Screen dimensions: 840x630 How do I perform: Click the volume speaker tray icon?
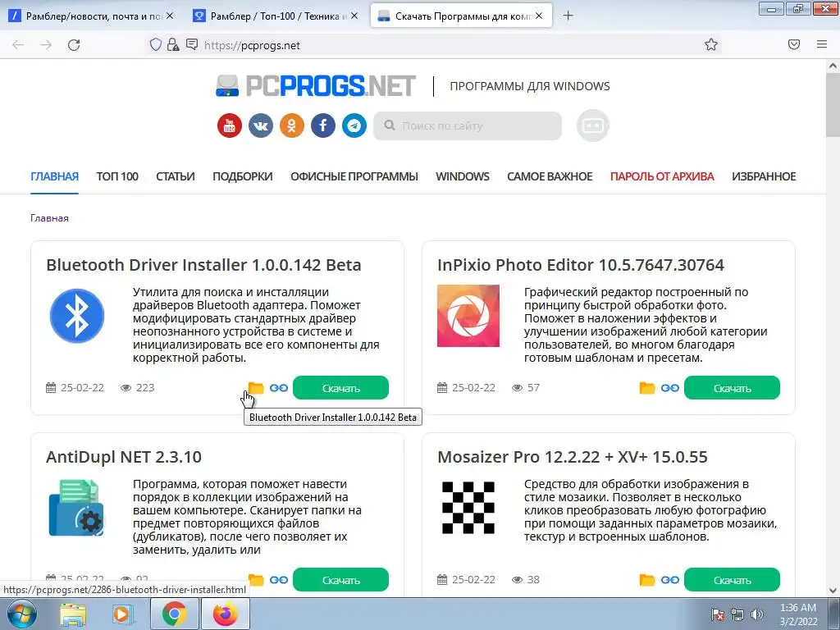point(757,614)
